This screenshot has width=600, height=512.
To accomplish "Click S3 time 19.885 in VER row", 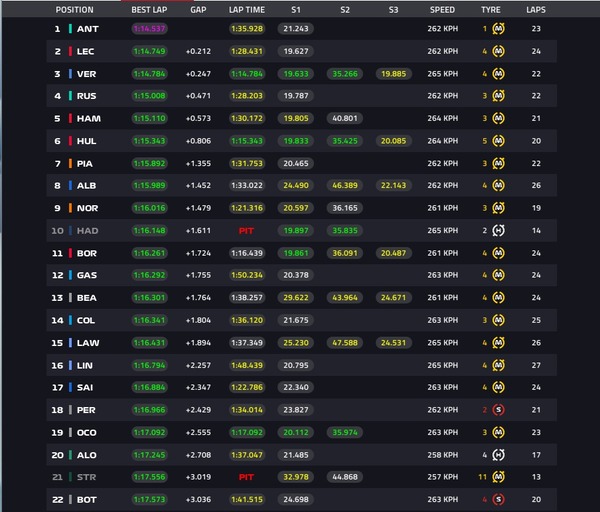I will tap(393, 73).
